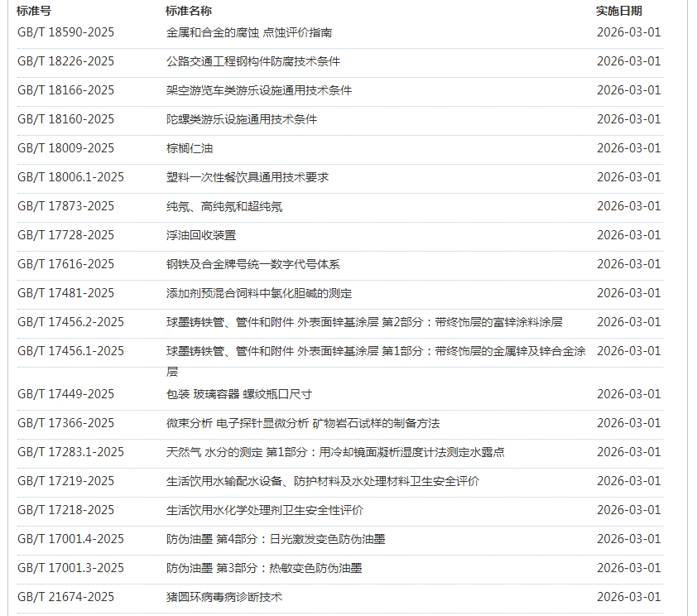Open 猪圆环病毒病诊断技术 standard

point(224,597)
